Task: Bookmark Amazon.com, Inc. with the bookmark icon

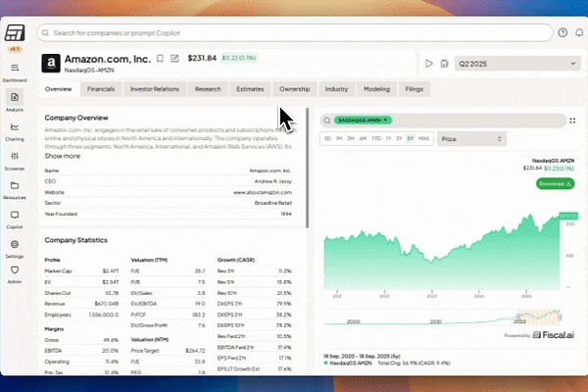Action: pos(160,59)
